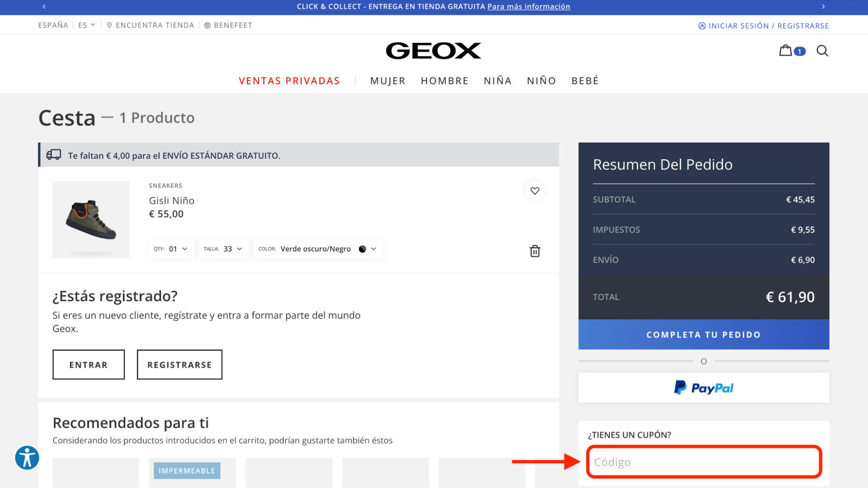Open the search magnifier icon
The width and height of the screenshot is (868, 488).
coord(822,51)
